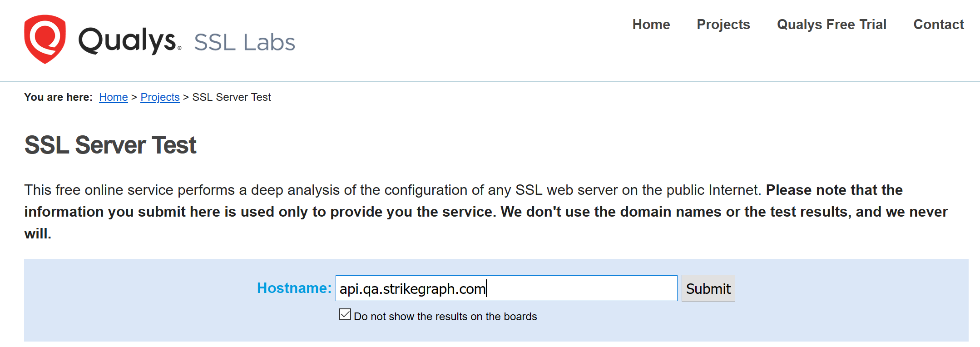980x347 pixels.
Task: Click the Qualys wordmark in header
Action: [130, 40]
